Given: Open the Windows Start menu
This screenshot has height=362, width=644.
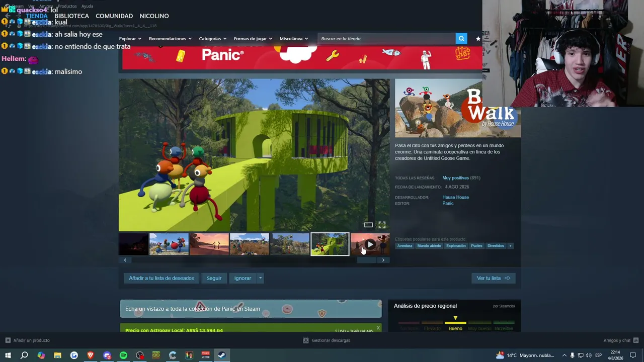Looking at the screenshot, I should point(8,355).
